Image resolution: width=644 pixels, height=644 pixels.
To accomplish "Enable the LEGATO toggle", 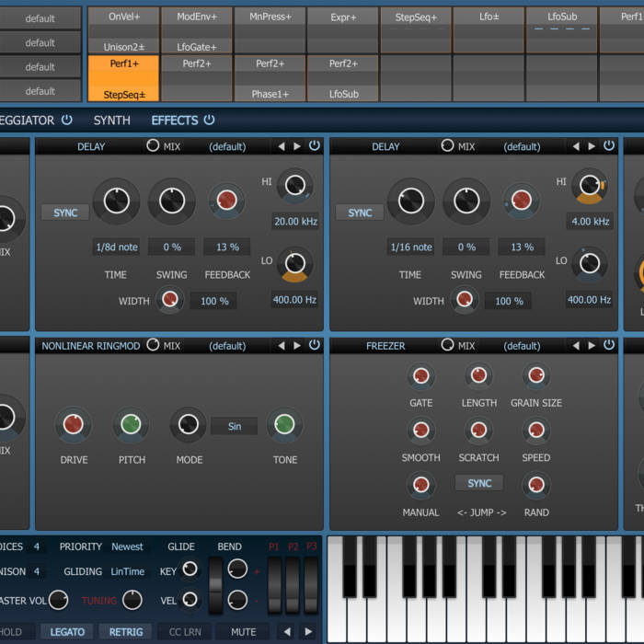I will [x=67, y=632].
